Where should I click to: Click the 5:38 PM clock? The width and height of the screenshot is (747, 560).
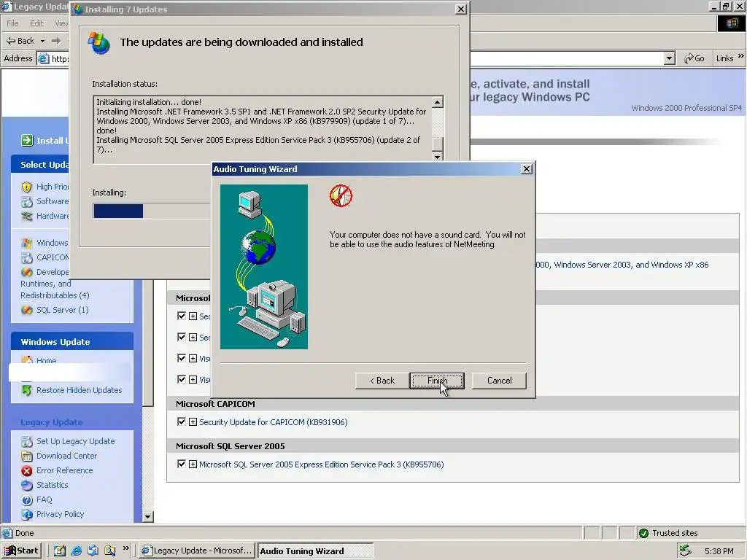pyautogui.click(x=719, y=551)
